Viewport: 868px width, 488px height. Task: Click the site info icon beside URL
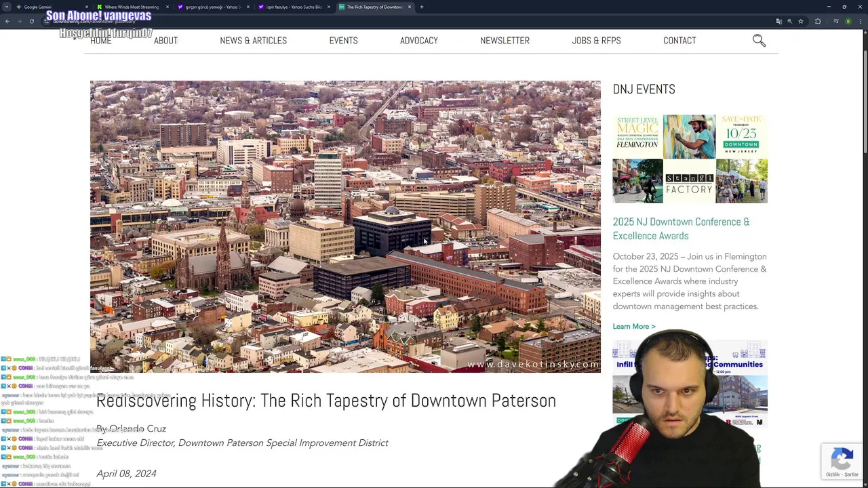pyautogui.click(x=46, y=21)
